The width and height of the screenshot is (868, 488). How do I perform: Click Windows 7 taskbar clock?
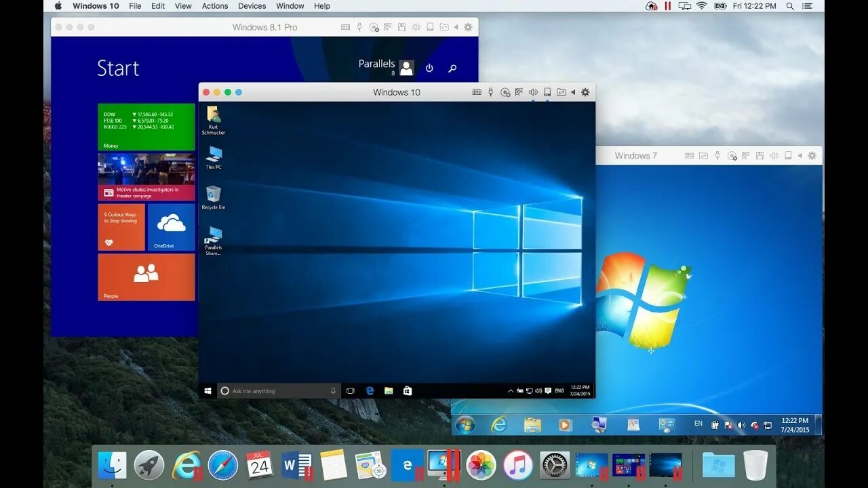[795, 425]
